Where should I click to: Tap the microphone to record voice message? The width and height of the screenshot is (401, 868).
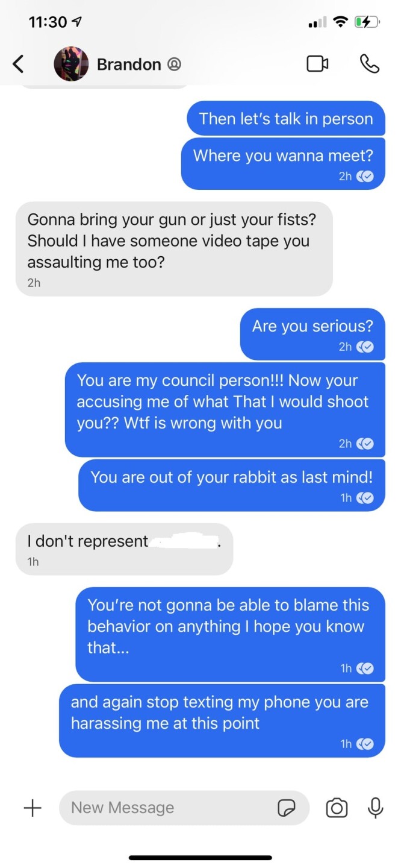pyautogui.click(x=376, y=808)
